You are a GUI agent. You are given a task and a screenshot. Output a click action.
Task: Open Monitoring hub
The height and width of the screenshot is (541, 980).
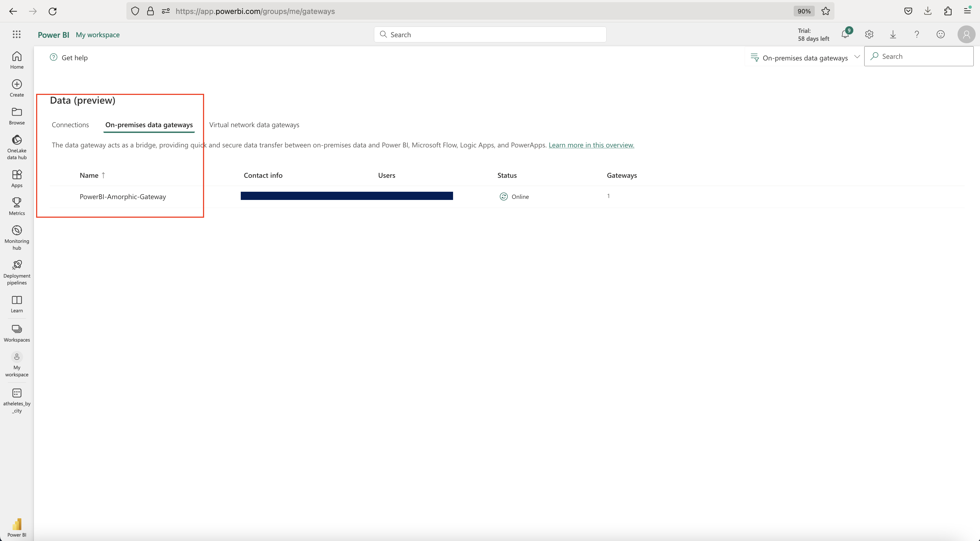[x=17, y=238]
